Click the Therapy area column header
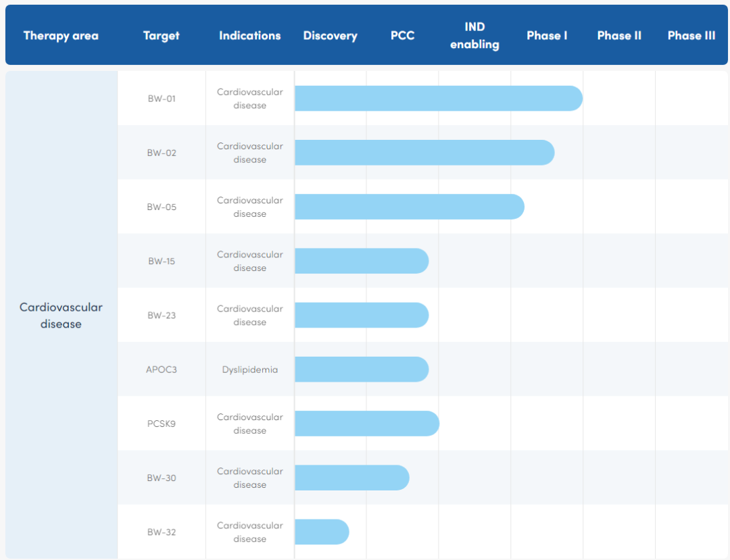Viewport: 730px width, 560px height. tap(61, 36)
